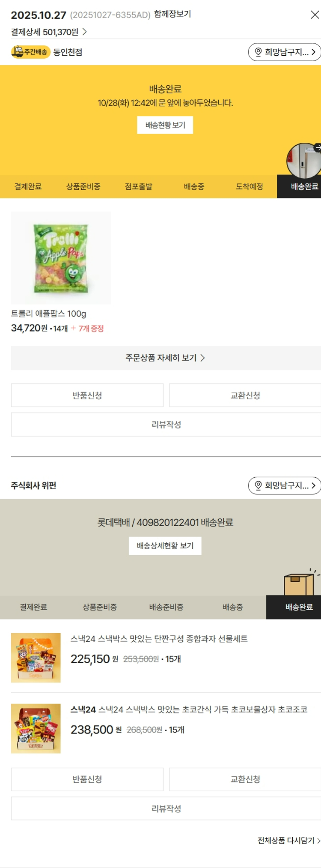
Task: Expand 주문상품 자세히 보기
Action: pos(166,358)
